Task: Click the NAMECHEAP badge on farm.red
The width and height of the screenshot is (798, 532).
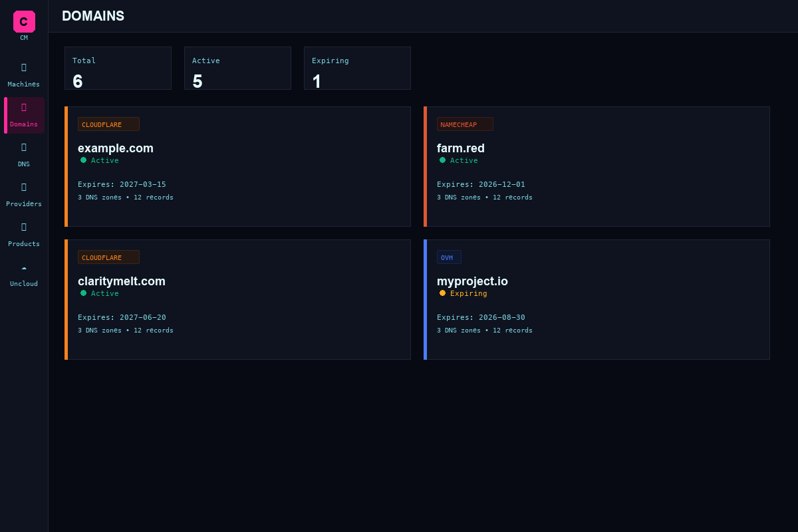Action: tap(465, 124)
